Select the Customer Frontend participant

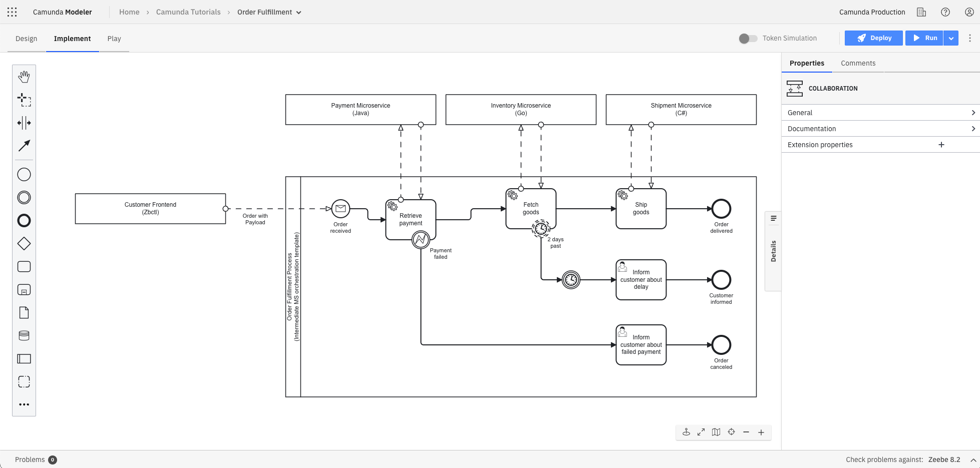tap(150, 209)
